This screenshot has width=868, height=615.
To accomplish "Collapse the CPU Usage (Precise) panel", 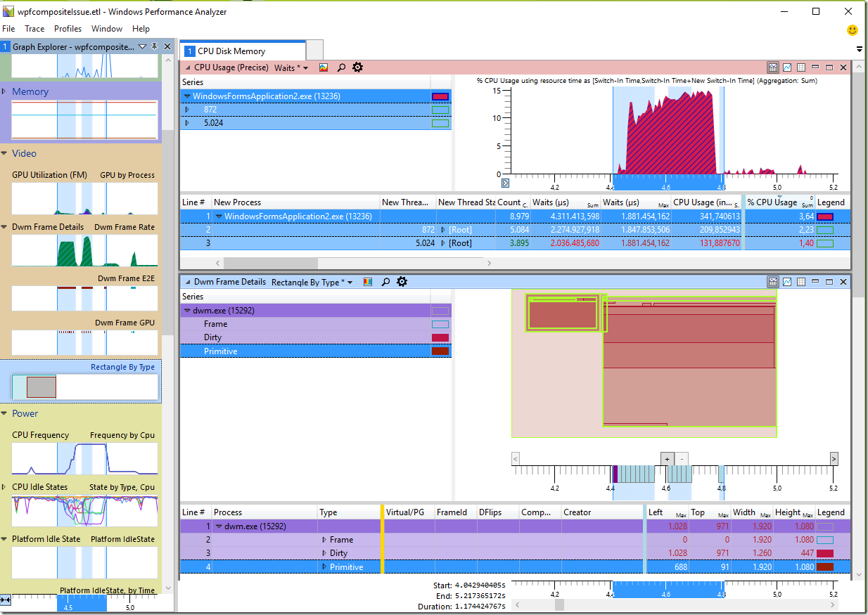I will point(187,67).
